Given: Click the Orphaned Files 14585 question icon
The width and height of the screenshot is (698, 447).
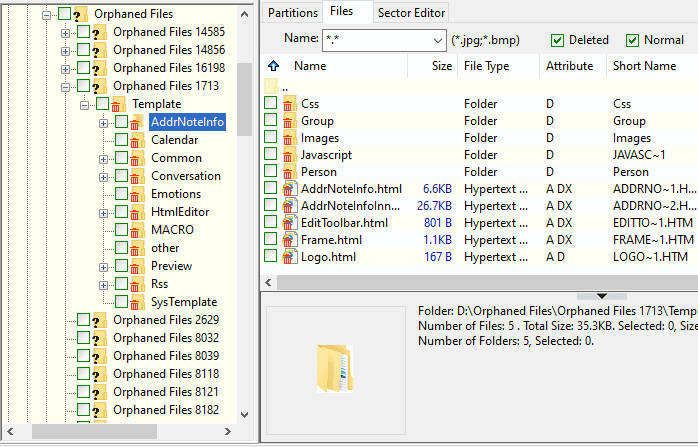Looking at the screenshot, I should 98,32.
